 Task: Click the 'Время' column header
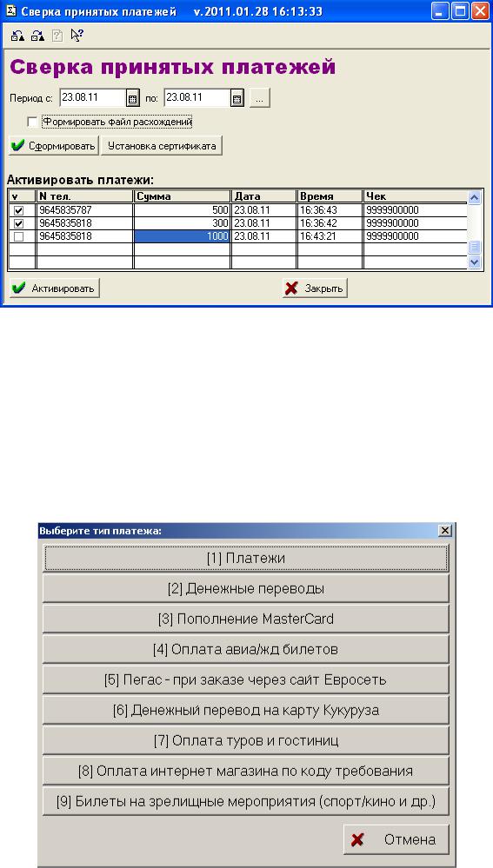(330, 196)
